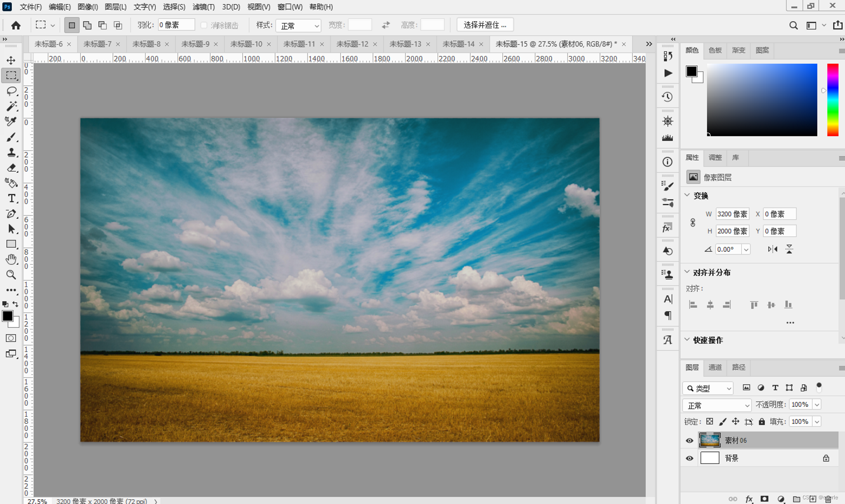Show more align options ellipsis
The image size is (845, 504).
click(790, 323)
